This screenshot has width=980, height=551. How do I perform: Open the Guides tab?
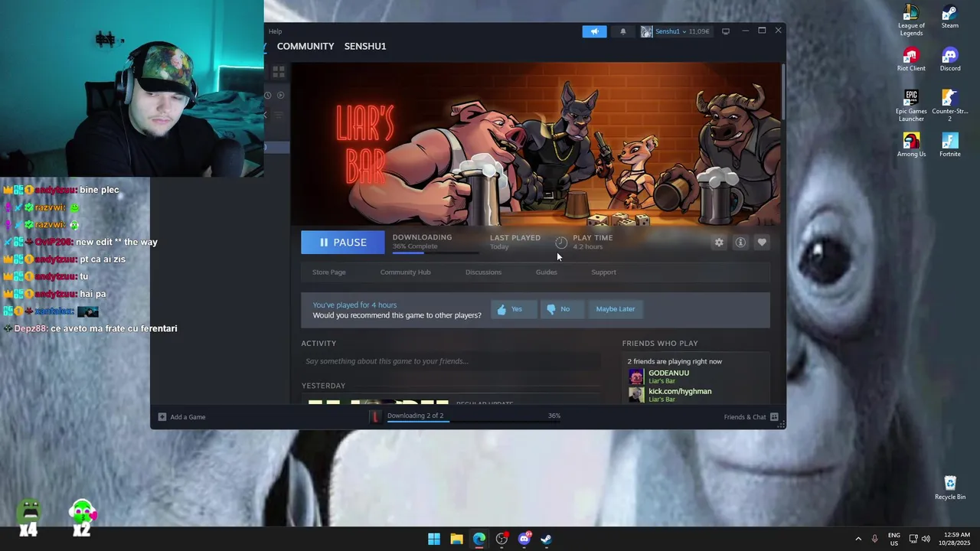click(x=547, y=272)
